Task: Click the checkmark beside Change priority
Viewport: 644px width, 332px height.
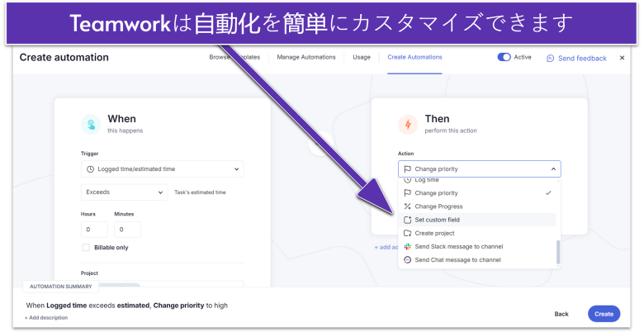Action: (548, 193)
